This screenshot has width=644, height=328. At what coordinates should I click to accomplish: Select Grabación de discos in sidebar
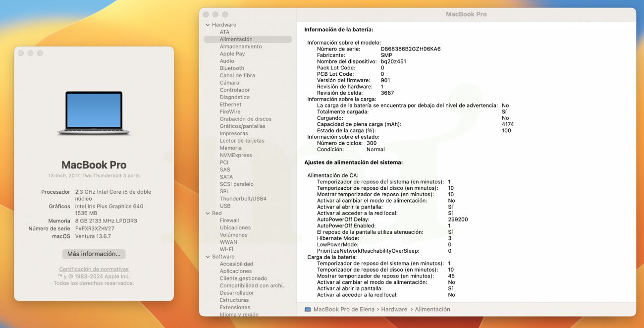click(x=246, y=119)
